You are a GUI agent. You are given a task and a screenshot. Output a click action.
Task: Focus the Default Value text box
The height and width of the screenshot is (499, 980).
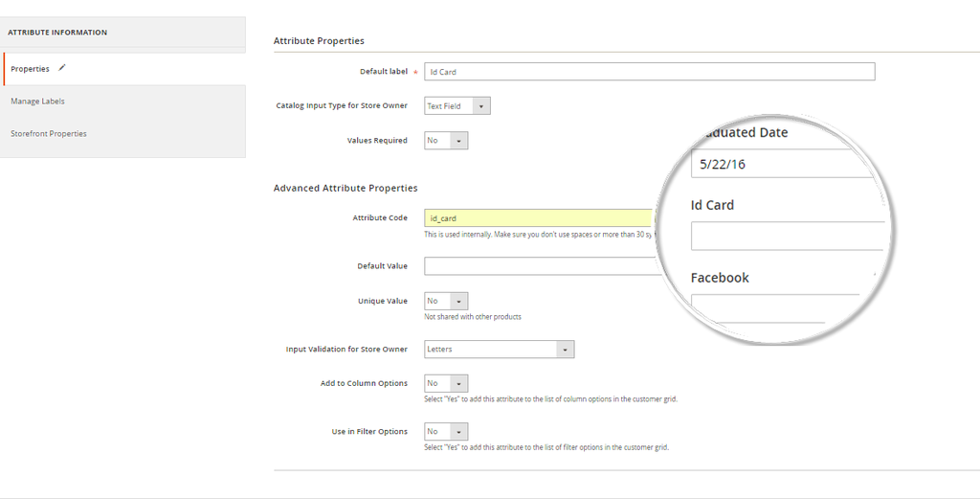click(538, 266)
